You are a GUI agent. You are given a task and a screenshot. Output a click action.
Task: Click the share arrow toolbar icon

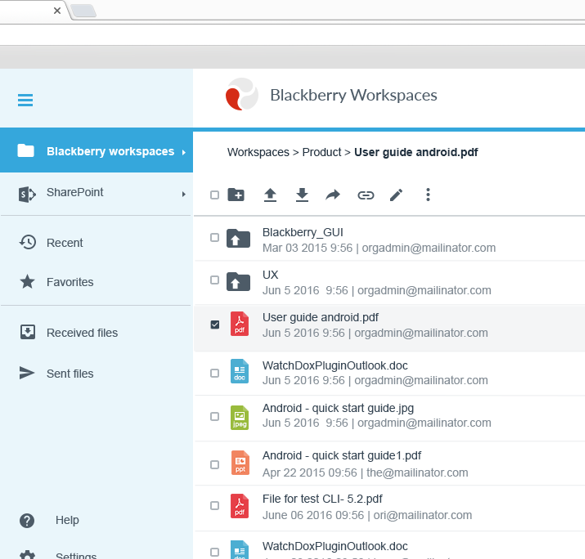click(x=333, y=195)
